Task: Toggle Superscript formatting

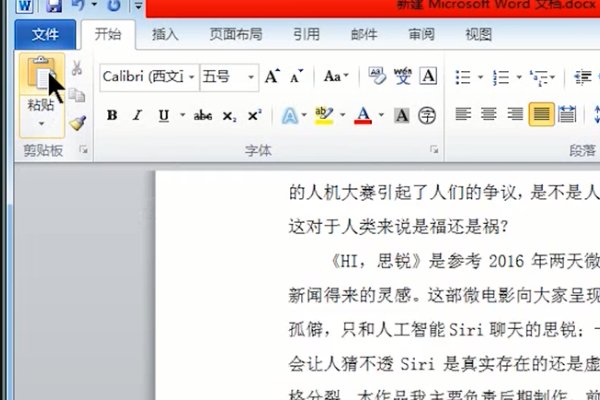Action: (x=254, y=115)
